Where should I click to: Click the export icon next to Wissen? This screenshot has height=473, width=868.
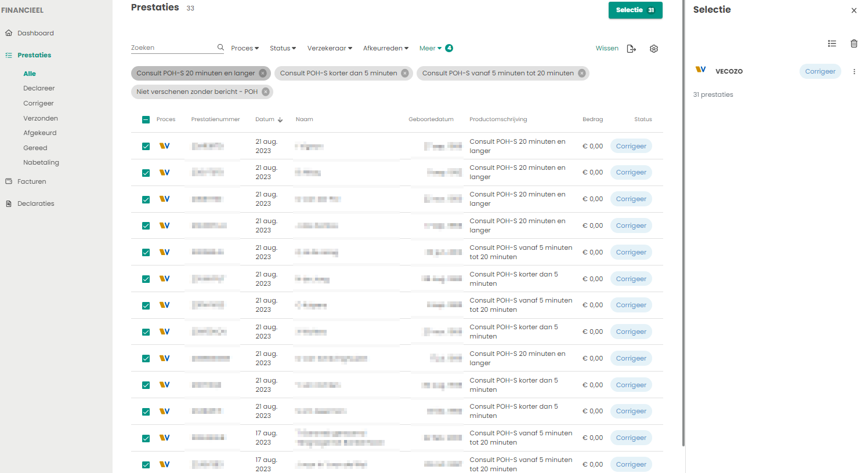pos(631,49)
